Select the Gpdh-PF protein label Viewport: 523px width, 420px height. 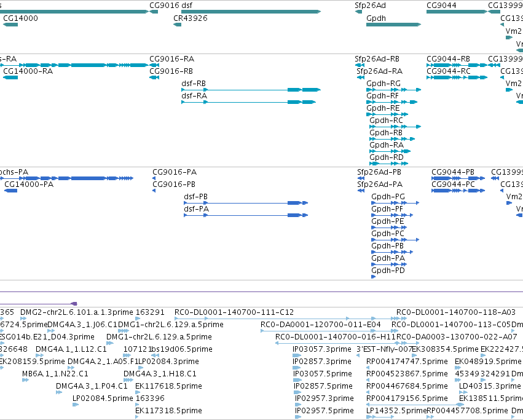(x=387, y=209)
